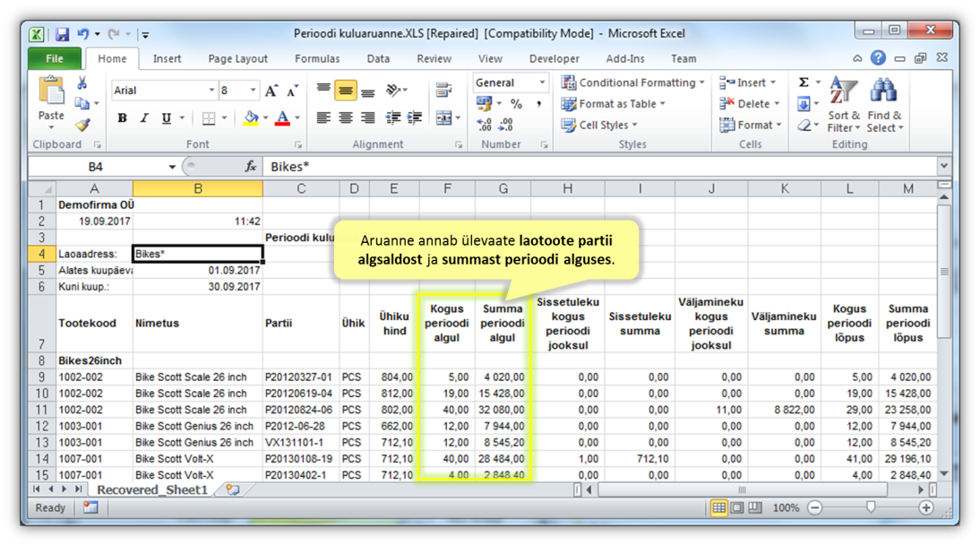The height and width of the screenshot is (546, 980).
Task: Open the File tab
Action: (55, 59)
